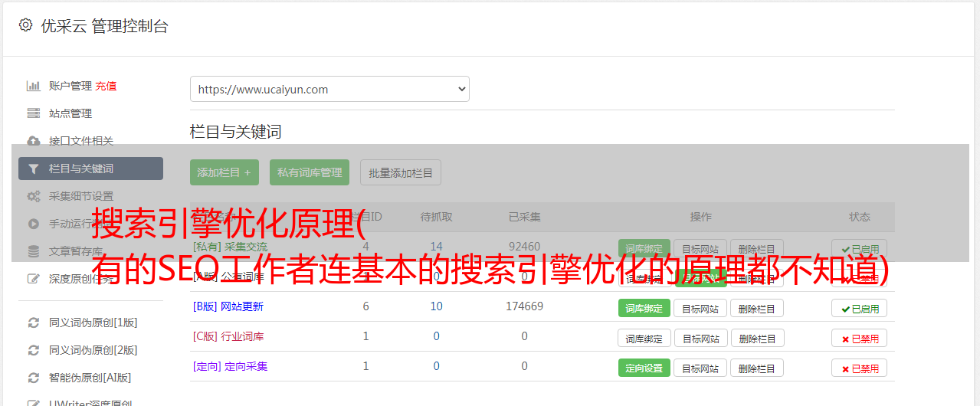Toggle the 已禁用 status of 行业词库
Screen dimensions: 980x406
tap(860, 338)
